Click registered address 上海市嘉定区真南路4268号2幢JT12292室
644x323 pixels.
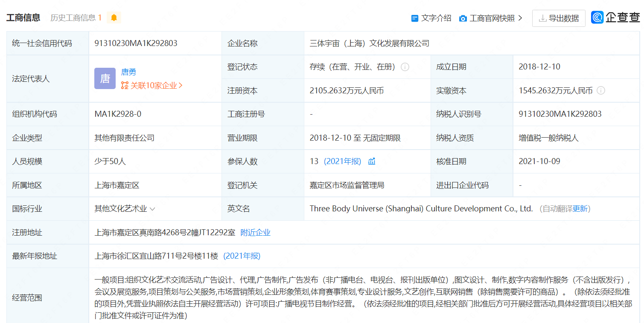(165, 232)
